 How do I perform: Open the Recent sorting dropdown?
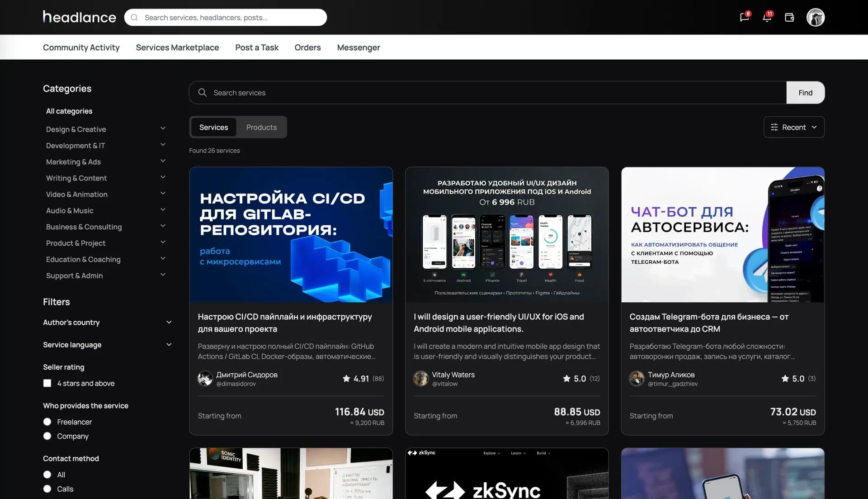pos(794,127)
